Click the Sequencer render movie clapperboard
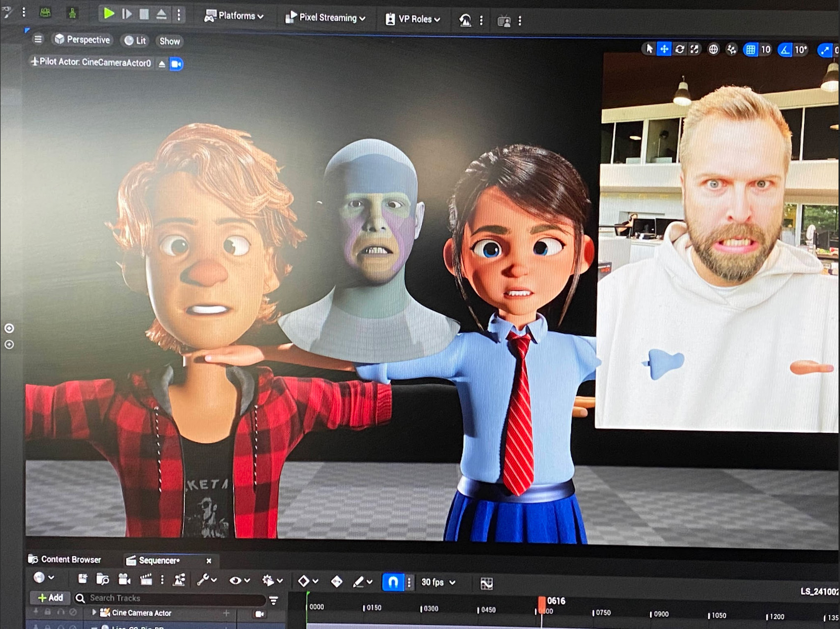This screenshot has height=629, width=840. (x=146, y=580)
